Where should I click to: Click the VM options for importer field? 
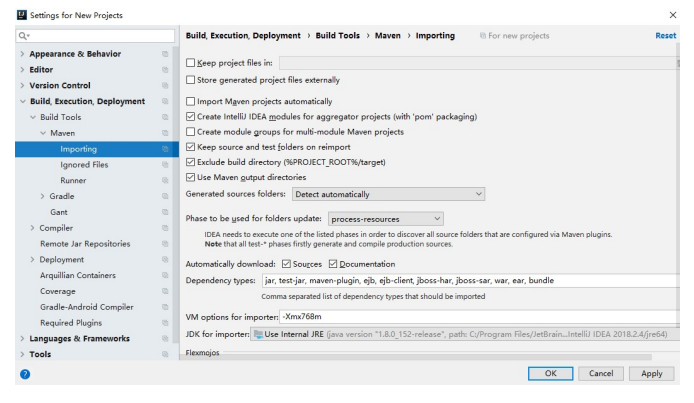coord(479,317)
